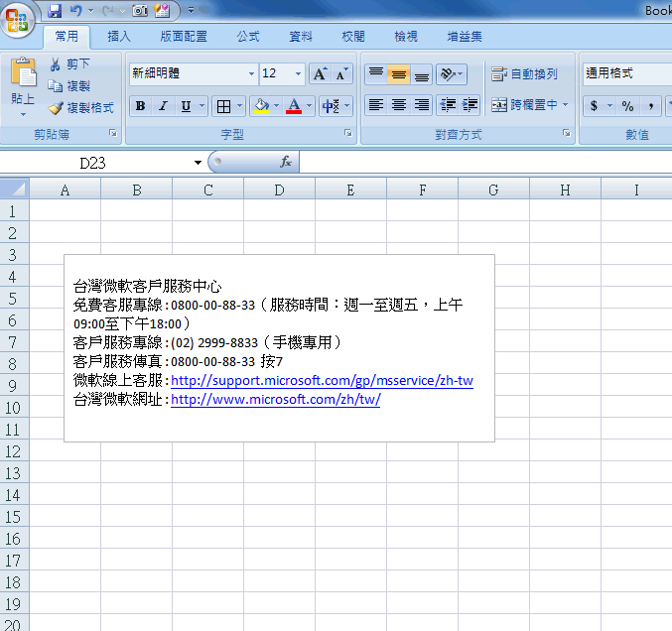The width and height of the screenshot is (672, 631).
Task: Toggle italic formatting
Action: coord(163,106)
